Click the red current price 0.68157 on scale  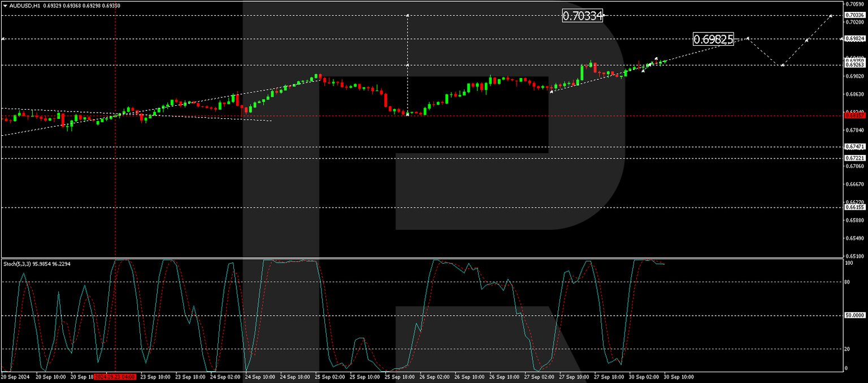click(x=854, y=115)
